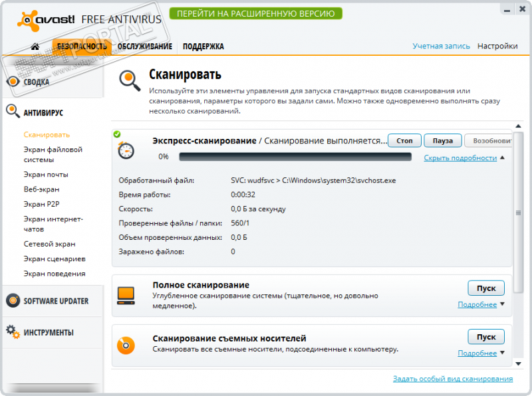
Task: Click the express scan progress bar
Action: [x=295, y=157]
